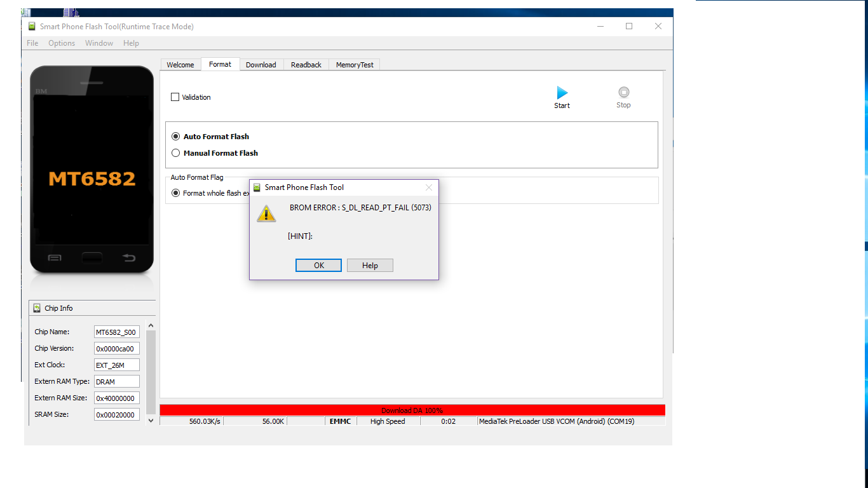Open the Options menu

tap(62, 43)
